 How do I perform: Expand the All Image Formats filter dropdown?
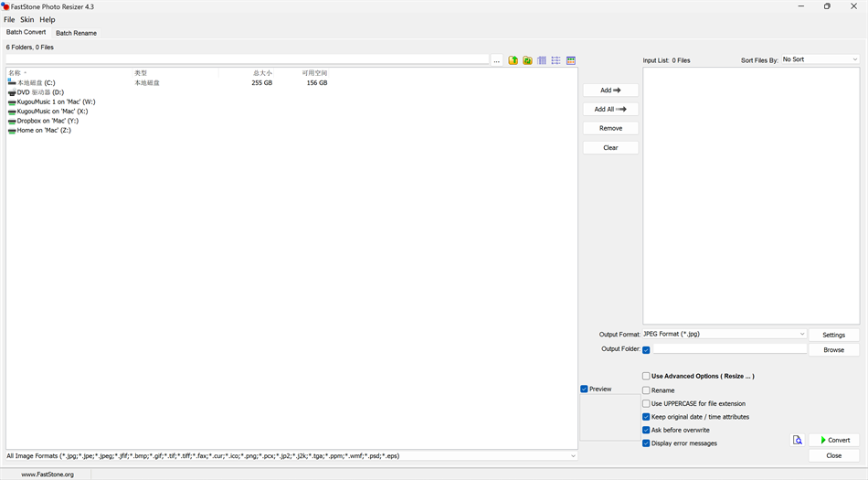(573, 456)
